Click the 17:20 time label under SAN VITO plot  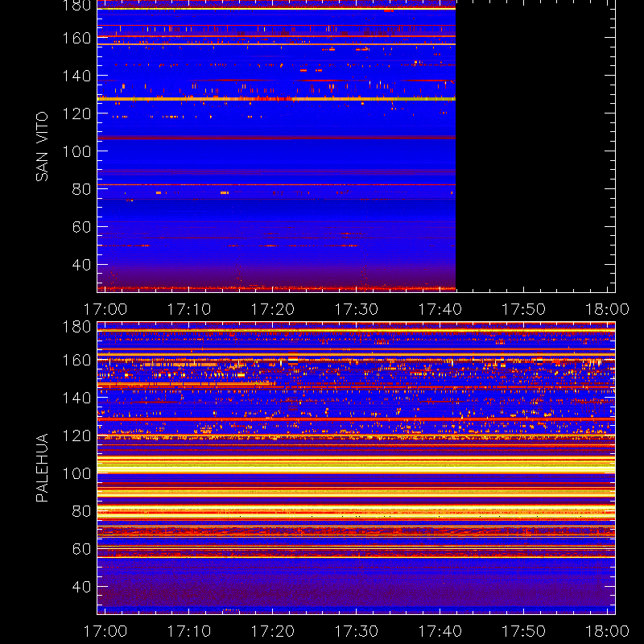tap(273, 309)
